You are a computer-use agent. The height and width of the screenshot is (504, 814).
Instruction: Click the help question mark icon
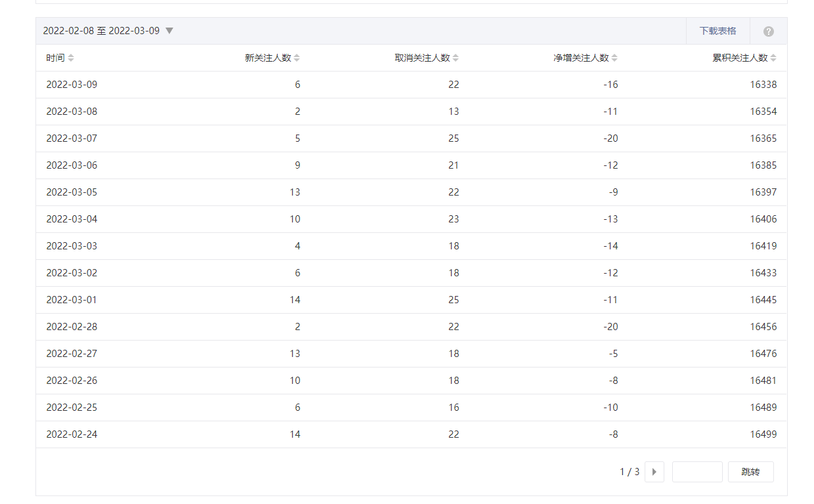768,31
